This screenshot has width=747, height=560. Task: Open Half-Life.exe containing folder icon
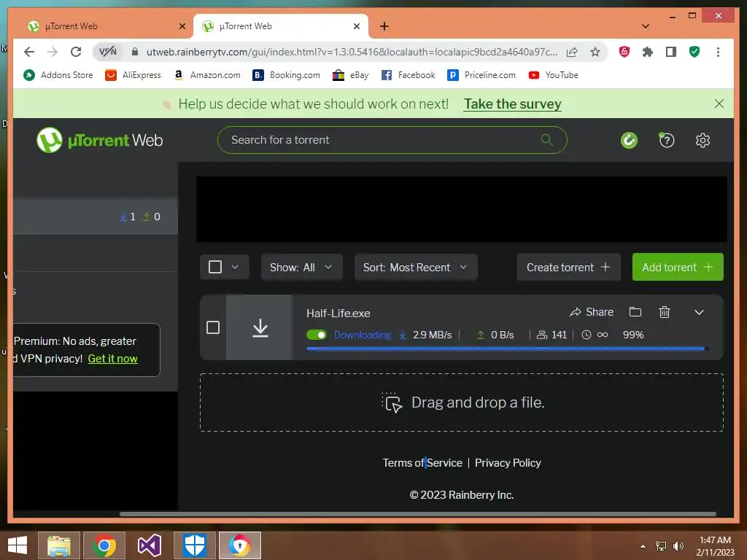(x=635, y=312)
